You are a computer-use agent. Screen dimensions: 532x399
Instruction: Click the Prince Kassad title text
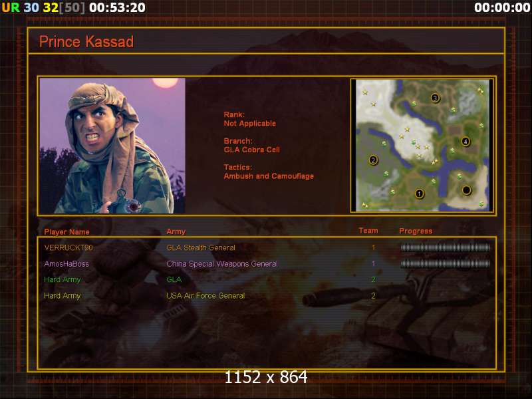86,42
